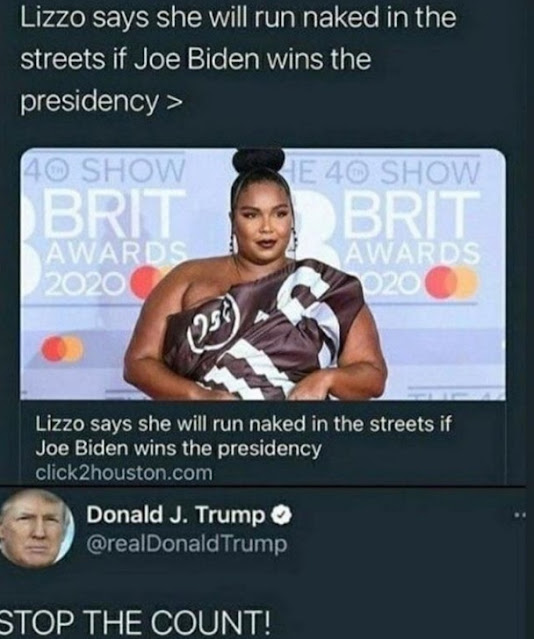Screen dimensions: 534x639
Task: Click the left 'BRIT AWARDS 2020' logo
Action: point(104,241)
